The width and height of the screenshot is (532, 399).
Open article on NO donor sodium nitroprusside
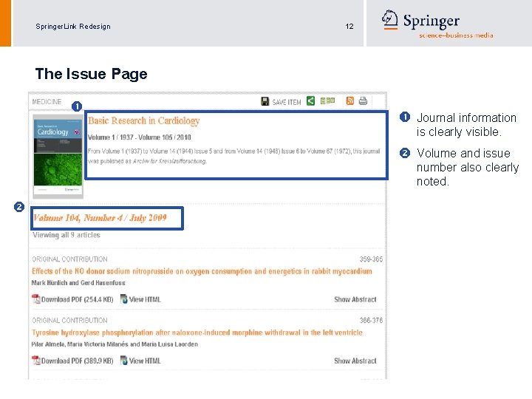pos(202,271)
